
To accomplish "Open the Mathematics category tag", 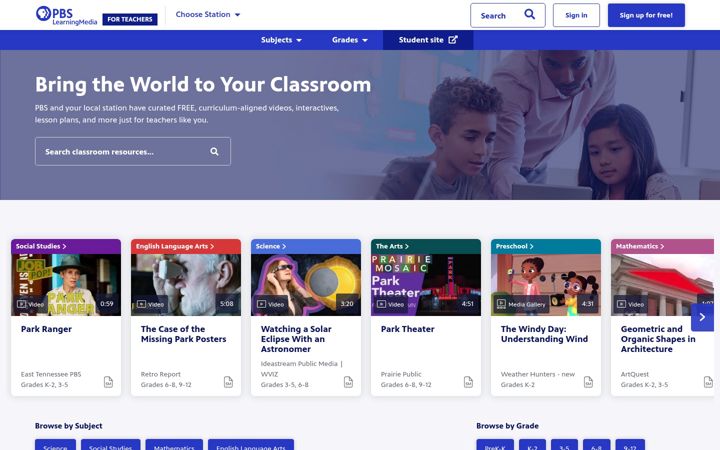I will 640,246.
